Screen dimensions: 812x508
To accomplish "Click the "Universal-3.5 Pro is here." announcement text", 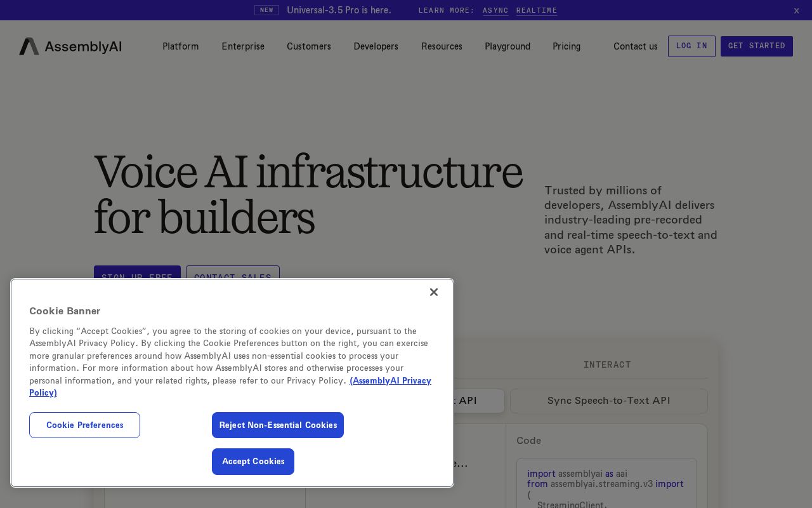I will [339, 10].
